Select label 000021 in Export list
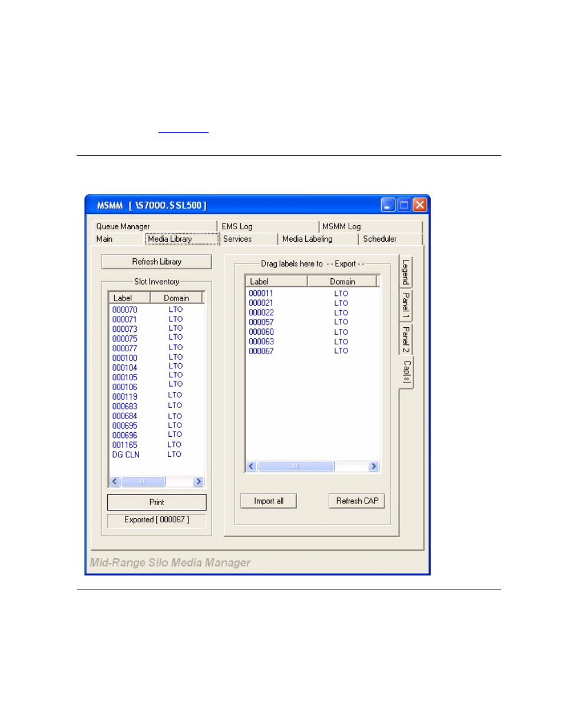The height and width of the screenshot is (728, 562). 261,303
